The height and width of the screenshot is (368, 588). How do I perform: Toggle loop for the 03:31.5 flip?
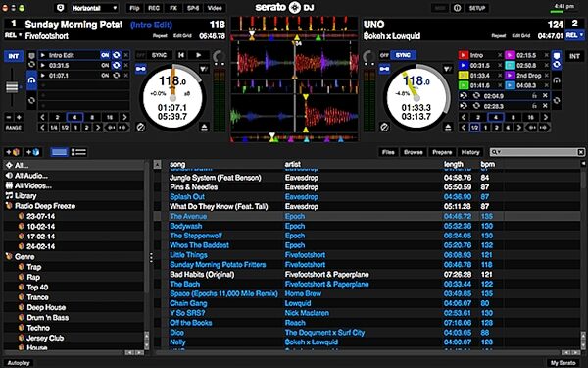[x=117, y=66]
